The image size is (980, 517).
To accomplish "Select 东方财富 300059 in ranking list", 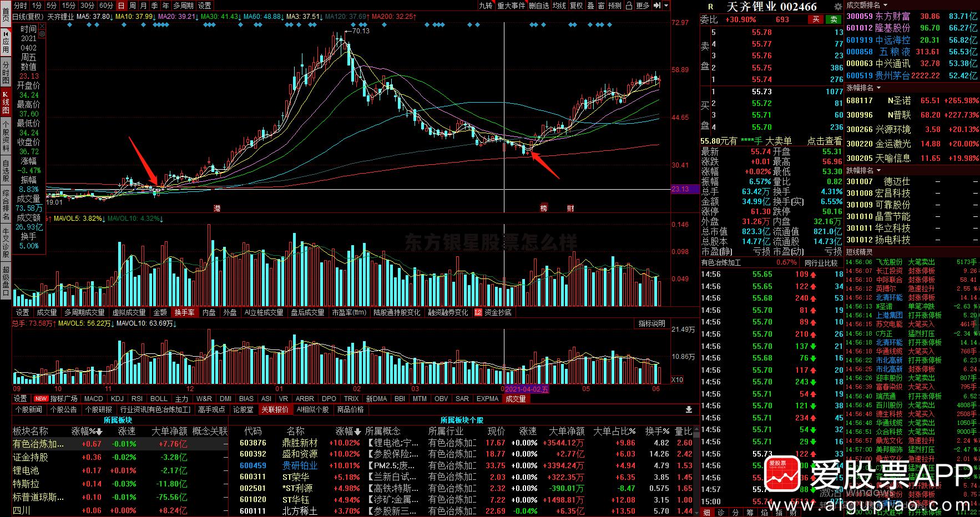I will pos(912,17).
